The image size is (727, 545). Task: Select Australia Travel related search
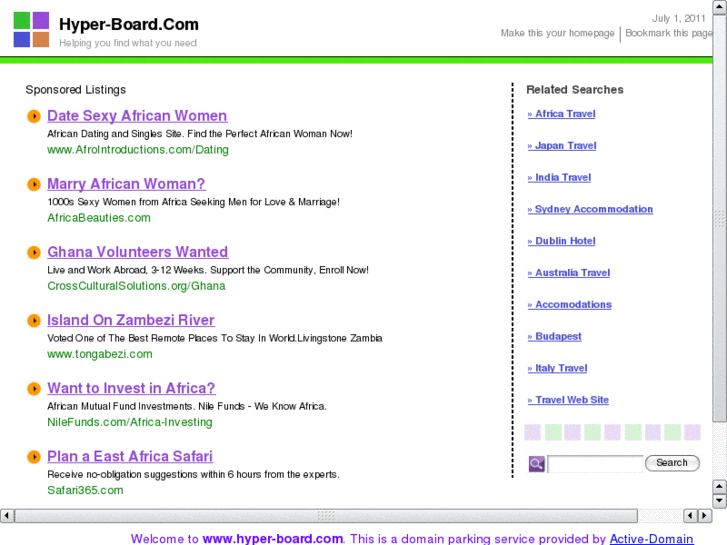(569, 273)
